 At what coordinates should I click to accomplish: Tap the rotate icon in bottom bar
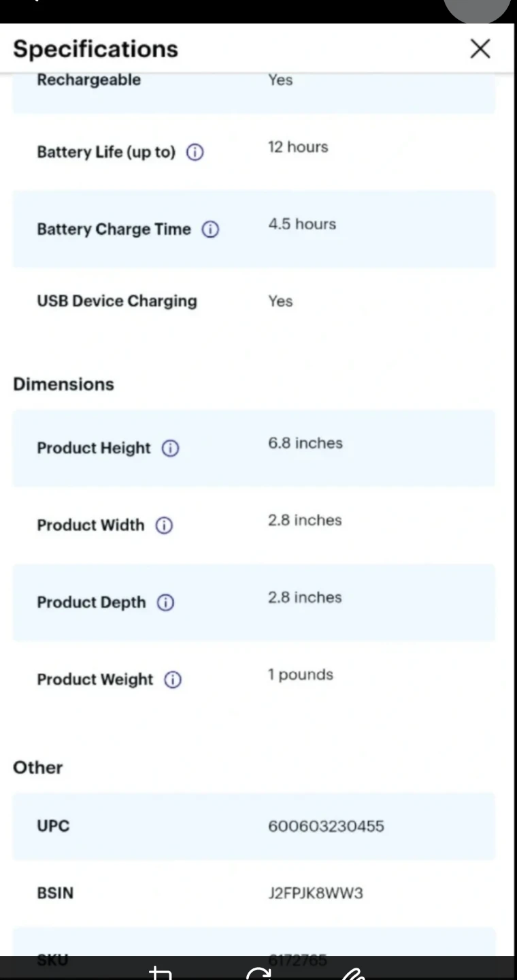point(258,973)
